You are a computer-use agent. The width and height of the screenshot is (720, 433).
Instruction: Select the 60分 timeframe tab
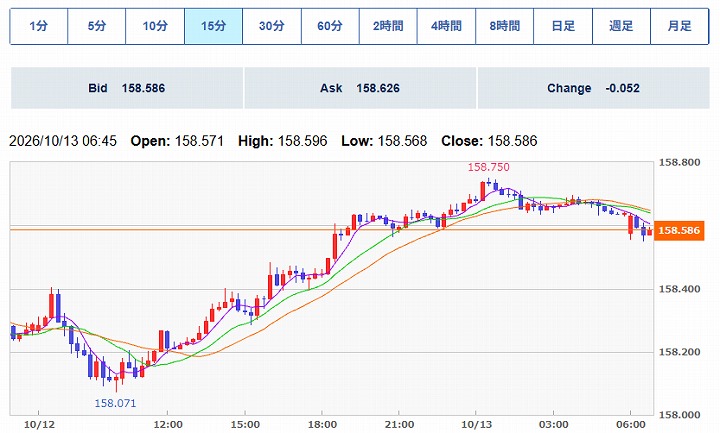(330, 26)
